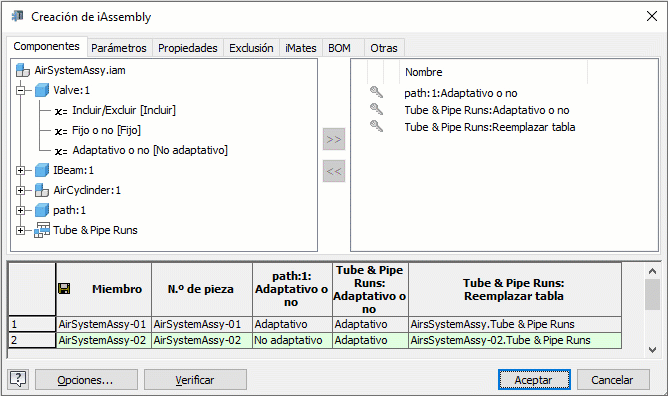
Task: Click N.º de pieza cell AirSystemAssy-01
Action: (202, 324)
